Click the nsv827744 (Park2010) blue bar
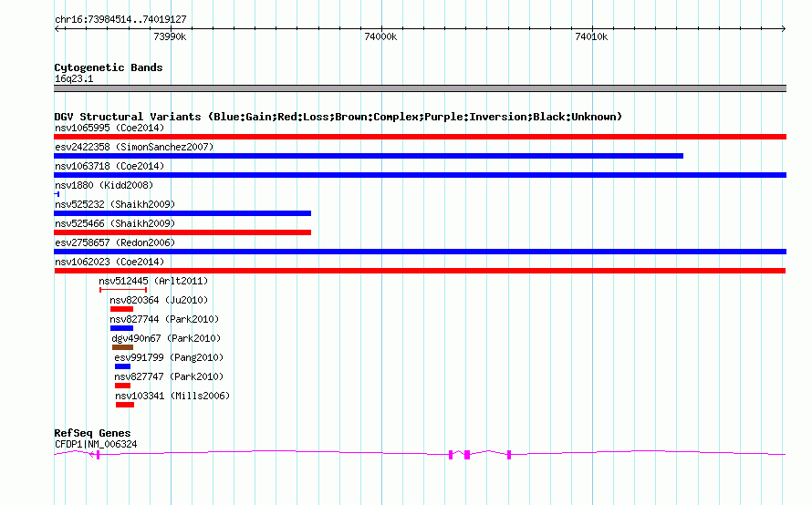Screen dimensions: 812x505 pyautogui.click(x=121, y=328)
